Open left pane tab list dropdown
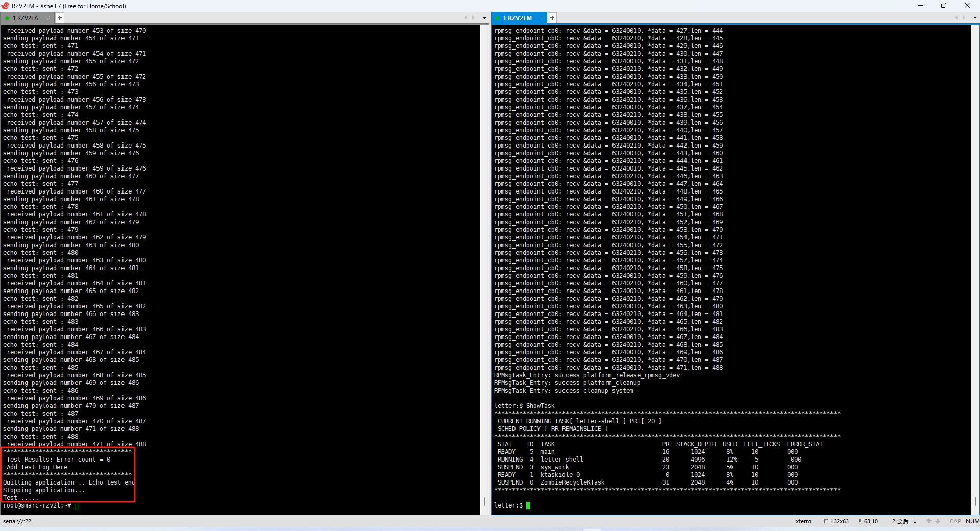Image resolution: width=980 pixels, height=531 pixels. point(484,18)
